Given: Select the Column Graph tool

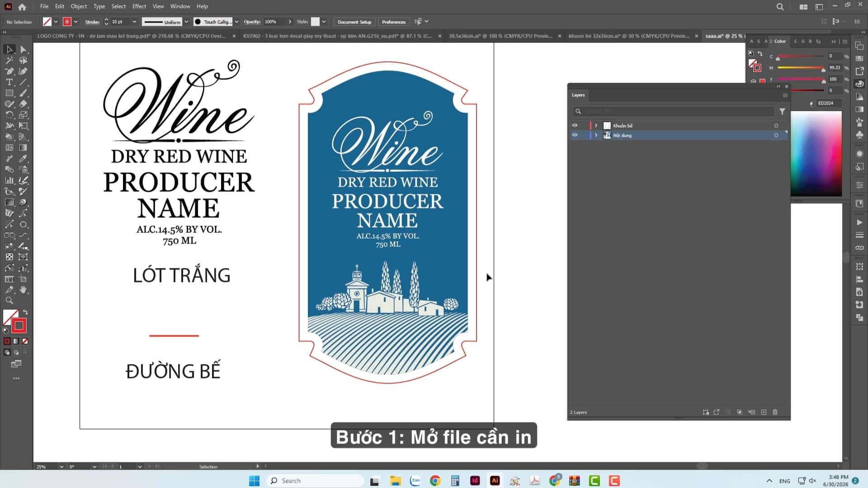Looking at the screenshot, I should click(x=9, y=180).
